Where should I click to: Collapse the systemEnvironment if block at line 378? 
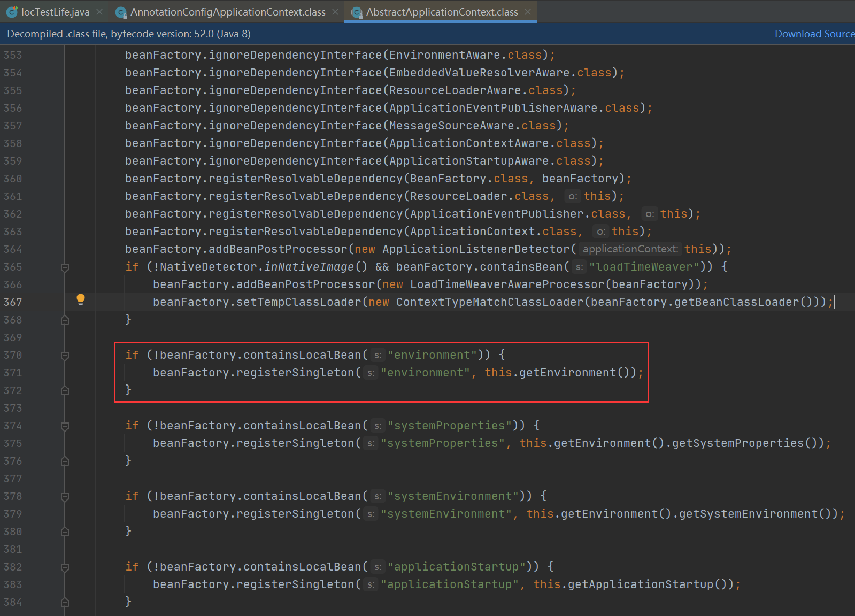[x=65, y=496]
